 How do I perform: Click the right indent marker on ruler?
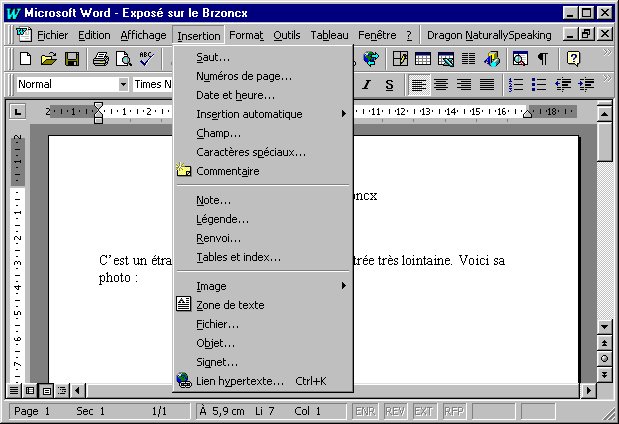527,114
